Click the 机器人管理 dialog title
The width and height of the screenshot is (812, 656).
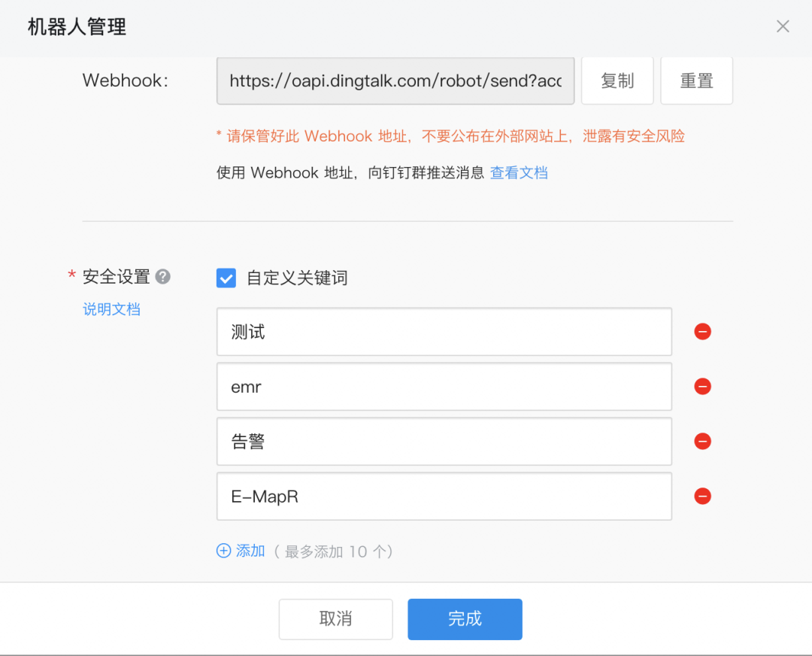pos(77,27)
